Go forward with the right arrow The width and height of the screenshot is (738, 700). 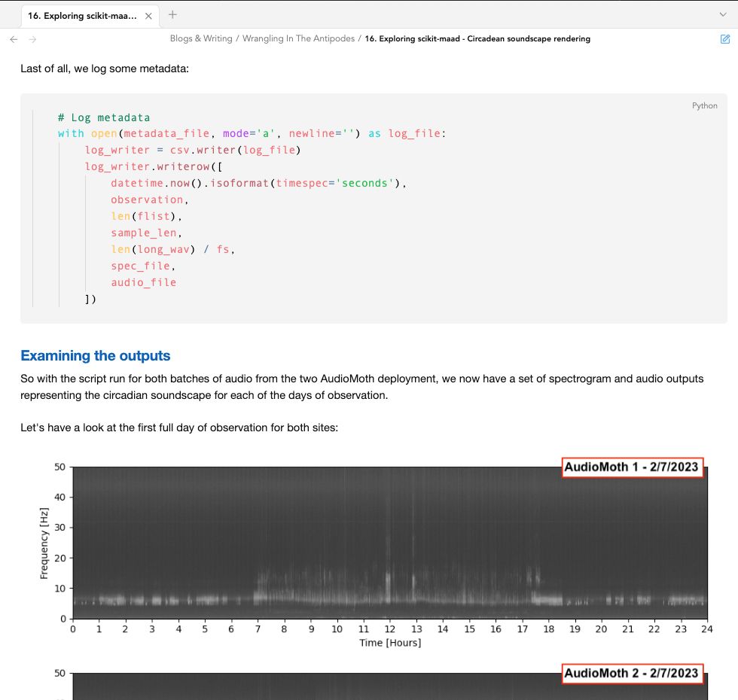click(32, 39)
